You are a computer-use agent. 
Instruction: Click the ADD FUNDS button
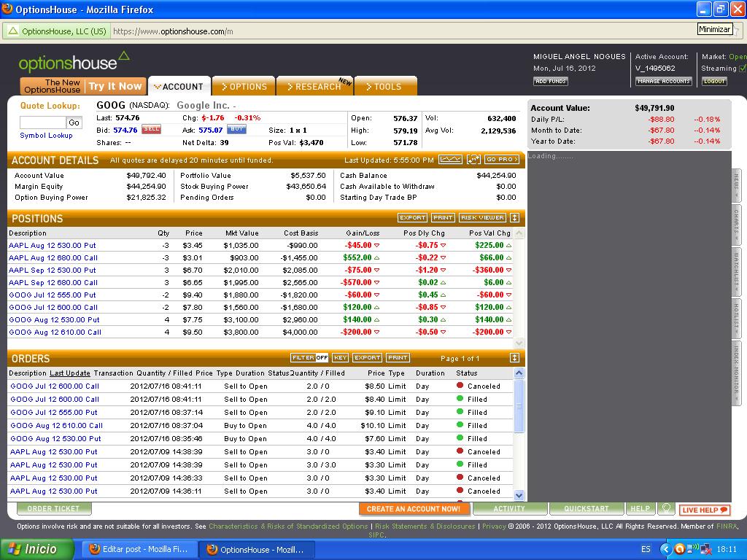click(550, 81)
